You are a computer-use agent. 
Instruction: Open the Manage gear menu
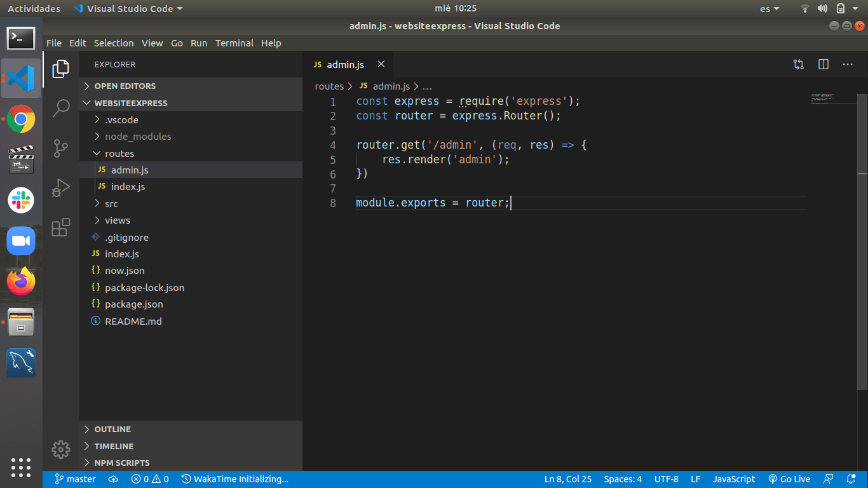click(60, 449)
